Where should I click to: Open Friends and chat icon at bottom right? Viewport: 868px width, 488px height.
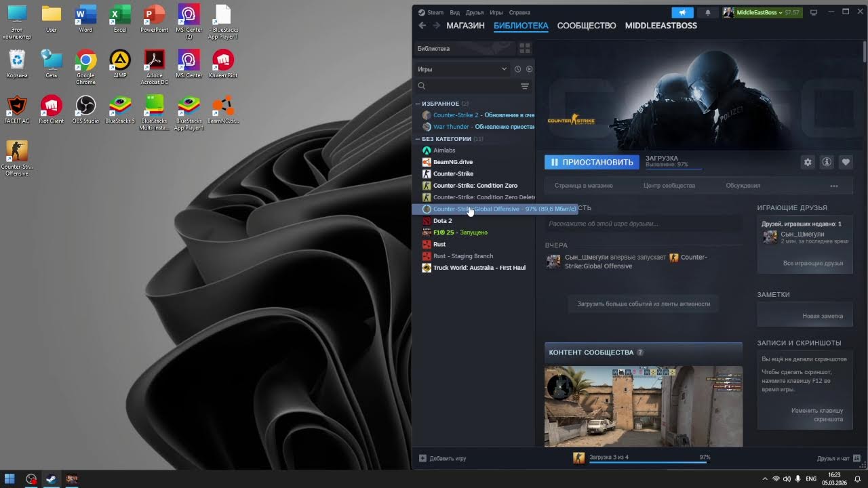pos(856,458)
